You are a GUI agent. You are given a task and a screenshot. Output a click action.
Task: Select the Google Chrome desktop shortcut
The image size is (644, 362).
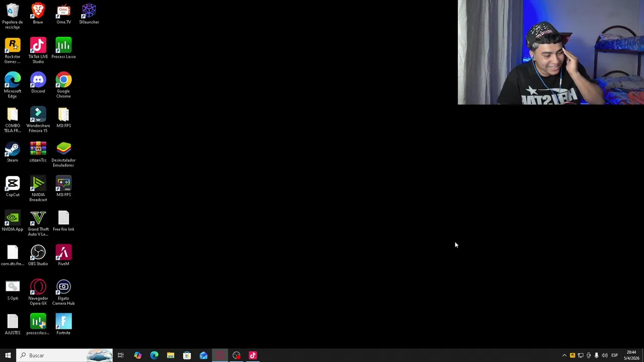[63, 85]
